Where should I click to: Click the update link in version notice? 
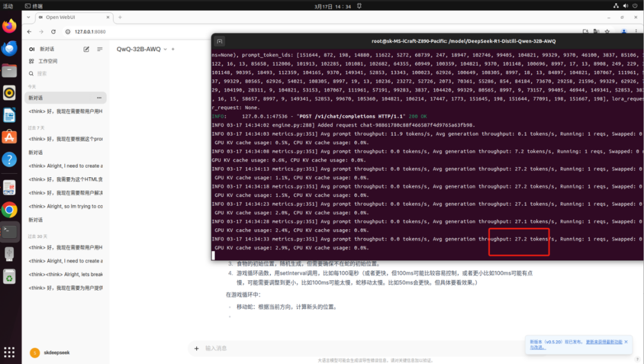pyautogui.click(x=603, y=342)
